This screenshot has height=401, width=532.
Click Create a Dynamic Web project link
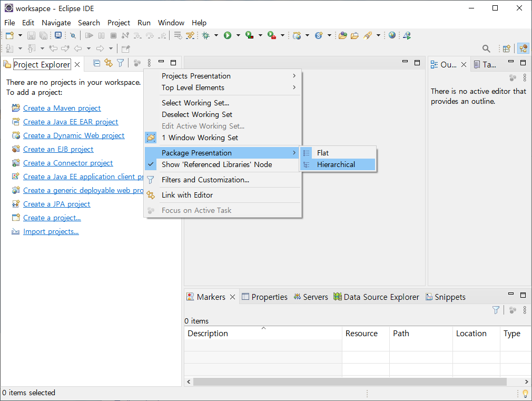click(x=74, y=136)
